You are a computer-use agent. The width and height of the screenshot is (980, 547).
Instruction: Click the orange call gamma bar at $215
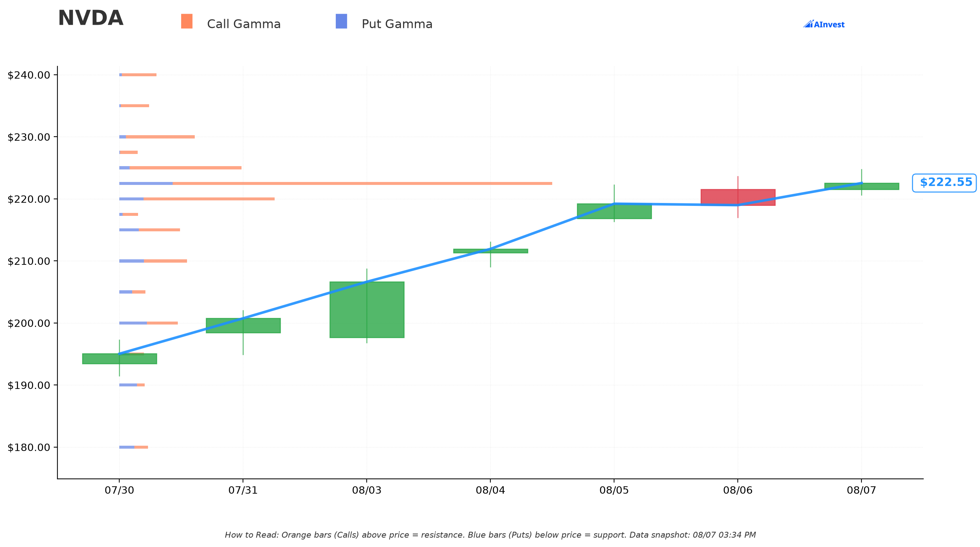pyautogui.click(x=159, y=230)
